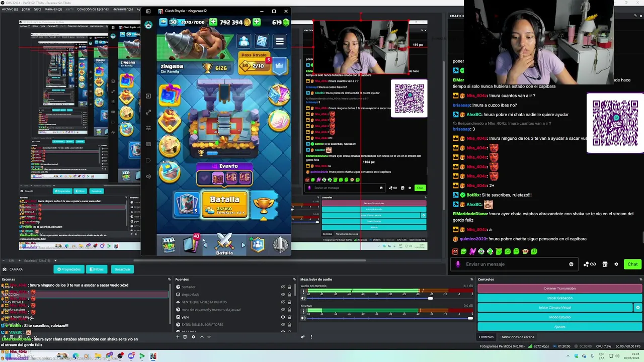
Task: Click Detener Transmisión button
Action: [559, 289]
